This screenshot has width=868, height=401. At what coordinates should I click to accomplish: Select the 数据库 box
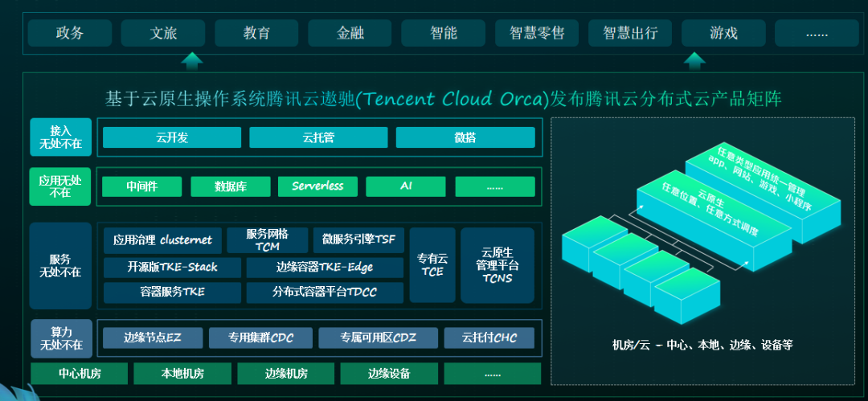pos(231,186)
